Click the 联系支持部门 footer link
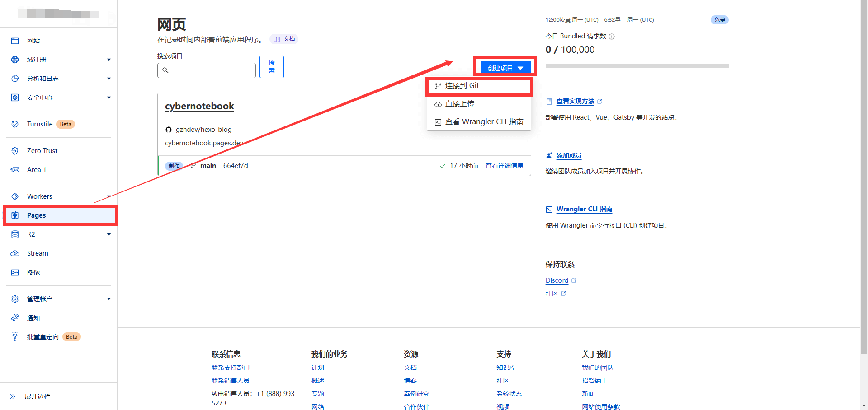Screen dimensions: 868x410 (231, 368)
